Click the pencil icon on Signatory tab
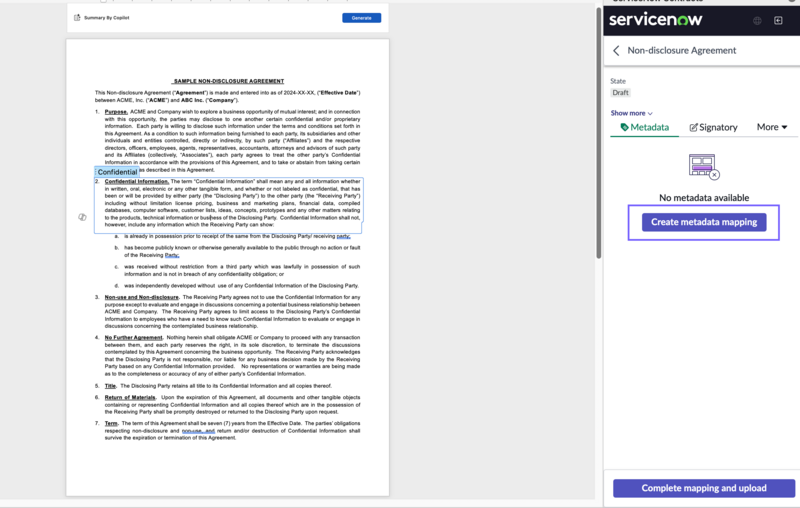 [693, 128]
